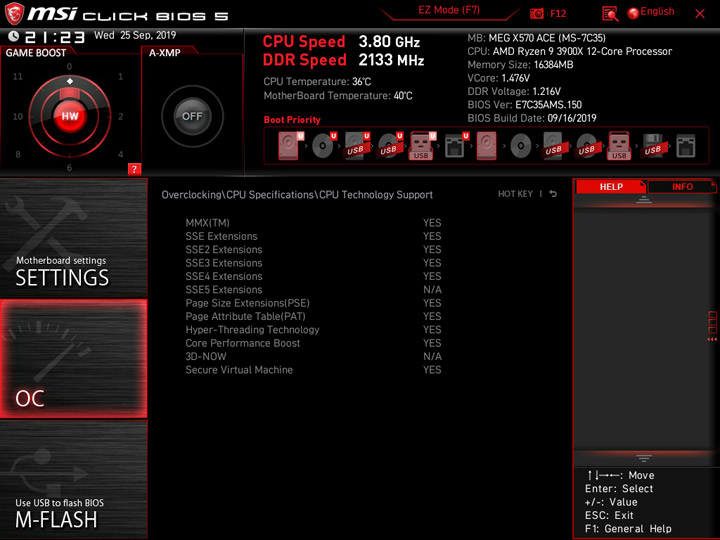Select the UEFI USB key boot icon
This screenshot has height=540, width=720.
[x=422, y=146]
